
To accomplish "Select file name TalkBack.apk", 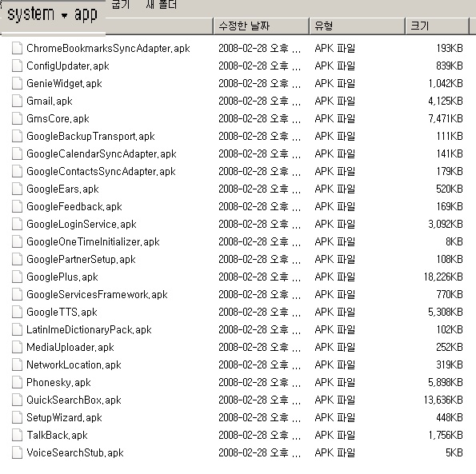I will pyautogui.click(x=57, y=435).
